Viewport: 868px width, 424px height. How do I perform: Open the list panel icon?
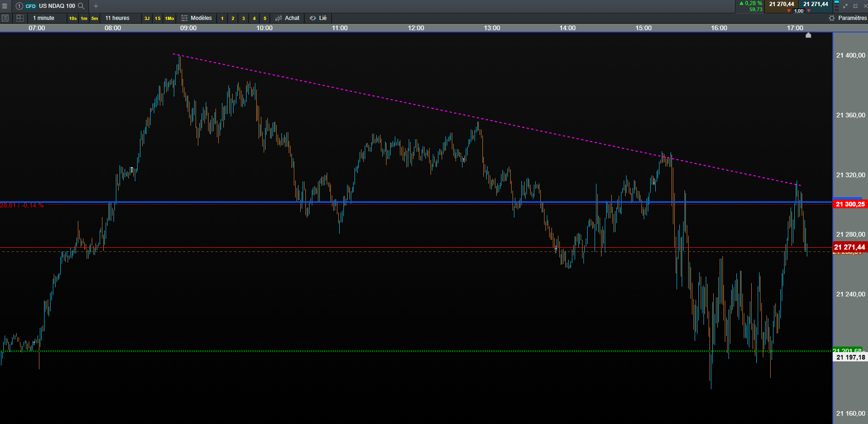point(5,18)
